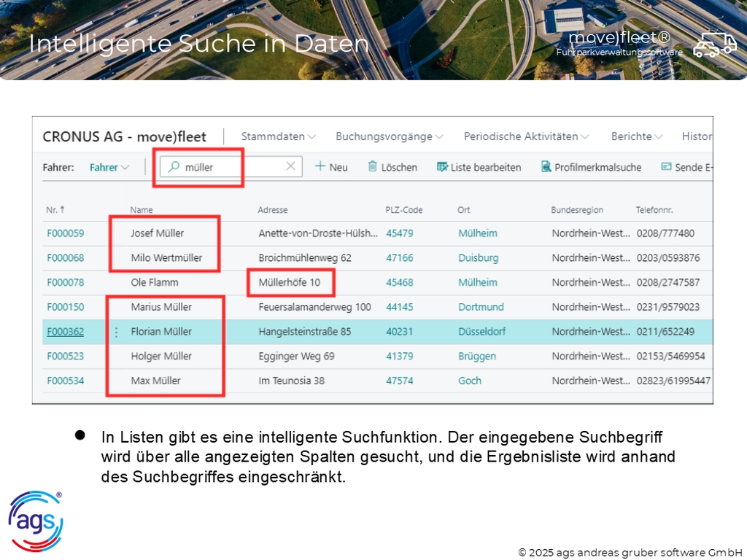Click PLZ-Code 40231 link
This screenshot has height=560, width=747.
pyautogui.click(x=399, y=332)
